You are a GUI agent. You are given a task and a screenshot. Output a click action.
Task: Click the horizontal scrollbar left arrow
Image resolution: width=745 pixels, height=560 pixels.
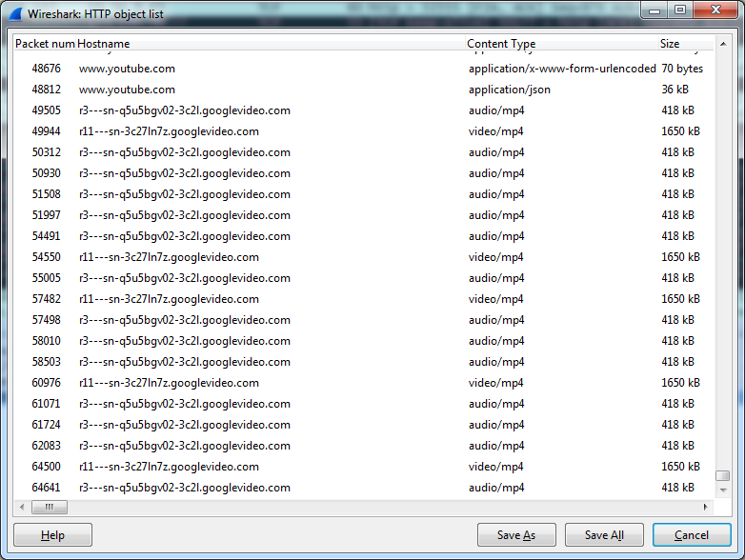pyautogui.click(x=22, y=508)
